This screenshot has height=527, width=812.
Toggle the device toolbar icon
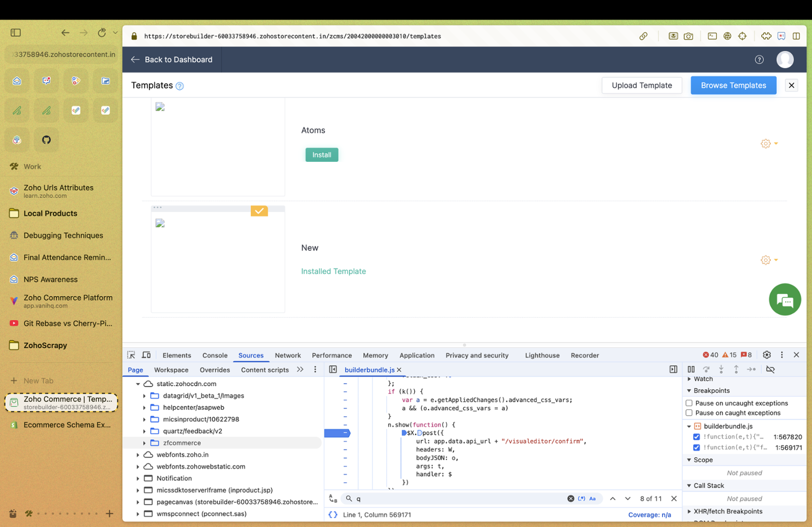[146, 355]
